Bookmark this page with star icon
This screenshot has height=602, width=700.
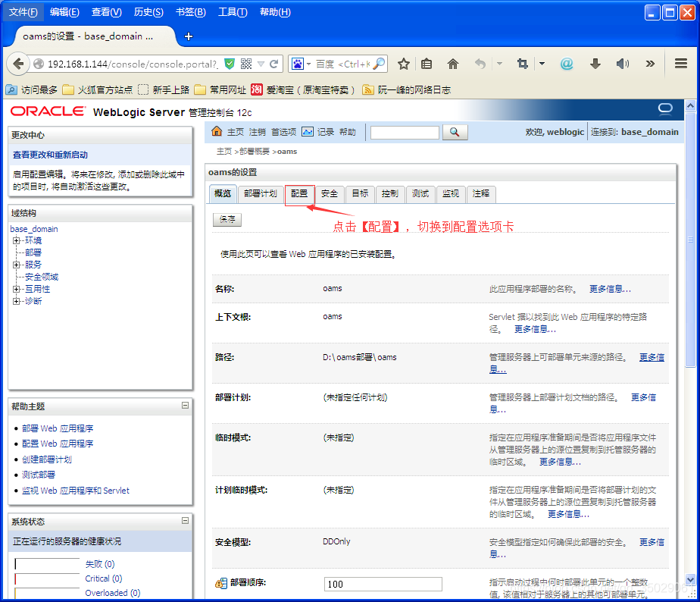pyautogui.click(x=404, y=64)
